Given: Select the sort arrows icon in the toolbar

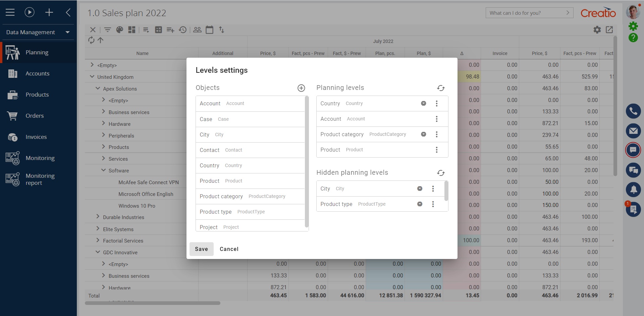Looking at the screenshot, I should pyautogui.click(x=222, y=30).
